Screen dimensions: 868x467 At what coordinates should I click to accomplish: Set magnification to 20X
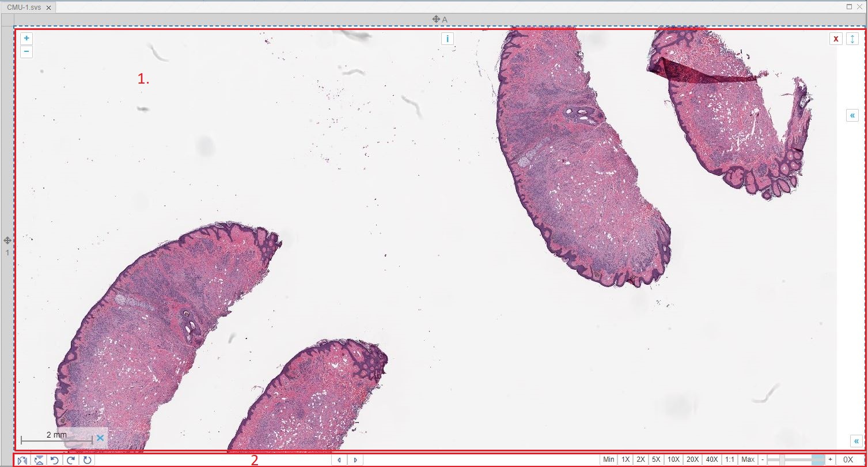pos(694,460)
